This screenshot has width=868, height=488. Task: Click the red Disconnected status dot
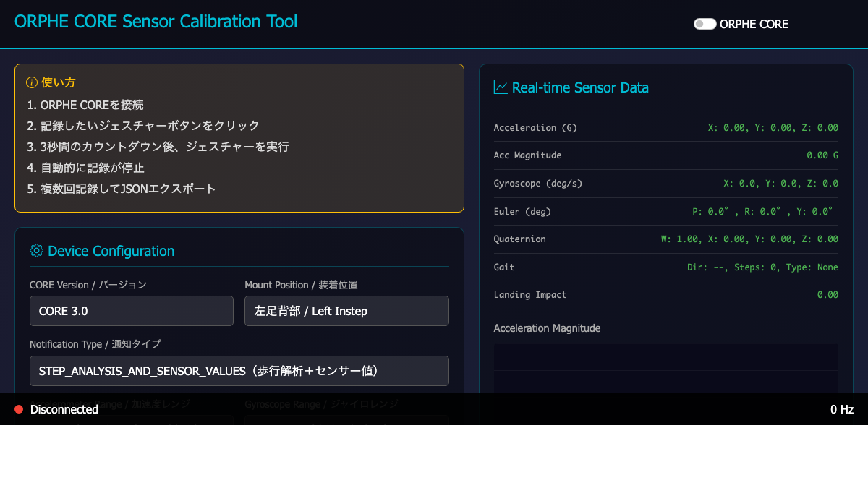[x=19, y=410]
